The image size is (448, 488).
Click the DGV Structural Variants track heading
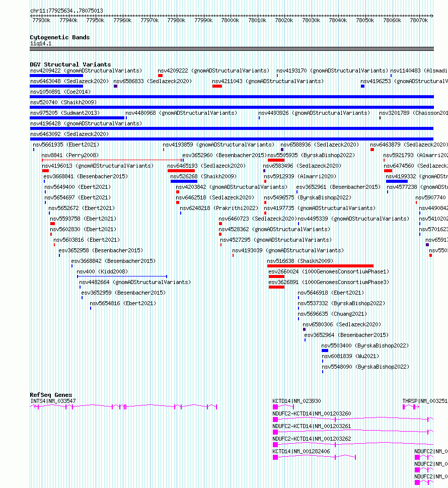pos(70,64)
